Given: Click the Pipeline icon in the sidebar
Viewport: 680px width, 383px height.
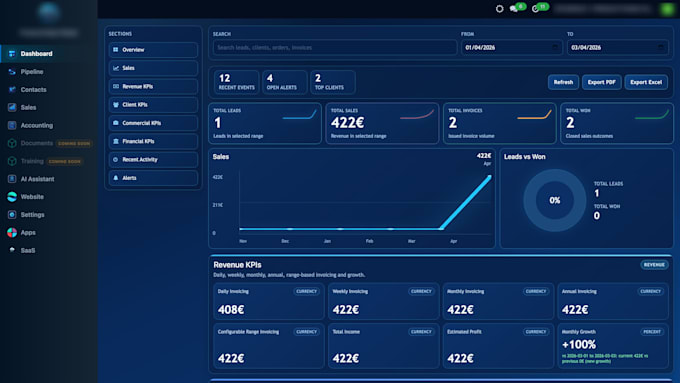Looking at the screenshot, I should [x=12, y=72].
